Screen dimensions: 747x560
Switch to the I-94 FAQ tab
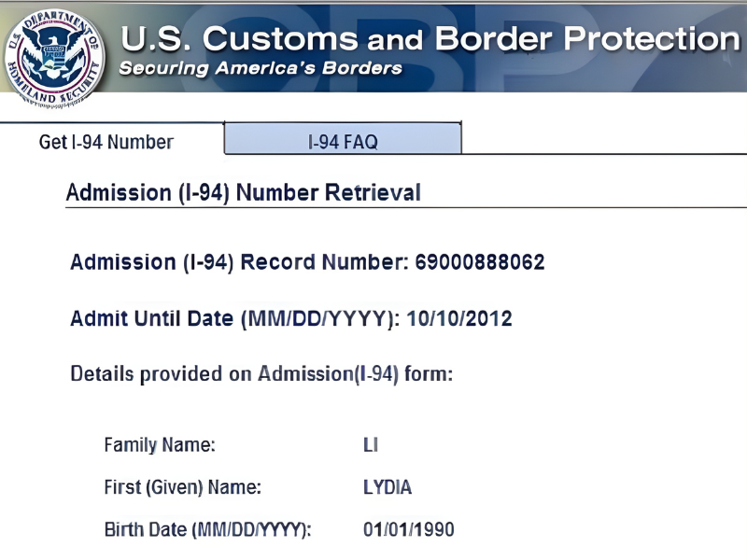[343, 143]
